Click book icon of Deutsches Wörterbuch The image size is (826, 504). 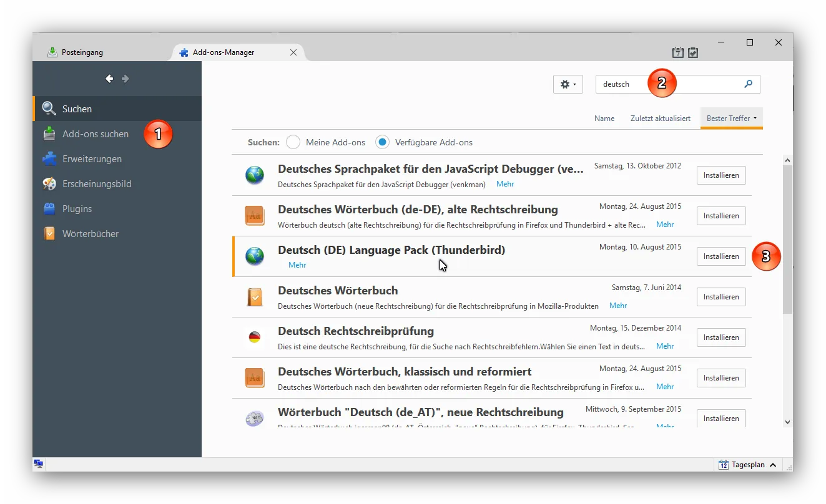tap(254, 297)
